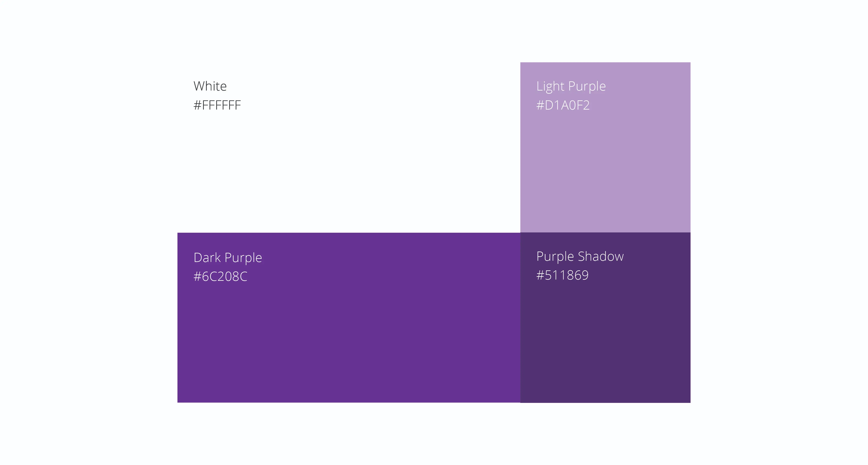Click the '#511869' hex code text
Image resolution: width=868 pixels, height=465 pixels.
562,275
